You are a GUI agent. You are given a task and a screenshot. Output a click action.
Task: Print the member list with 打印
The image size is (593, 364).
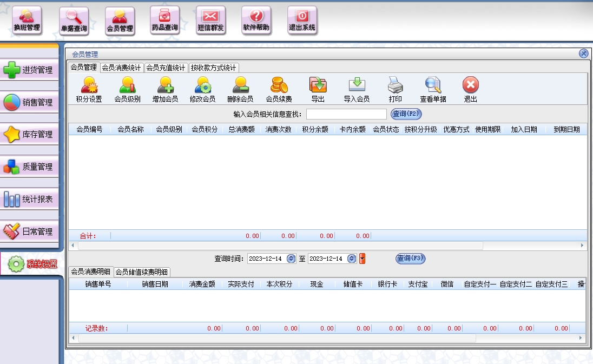coord(395,90)
